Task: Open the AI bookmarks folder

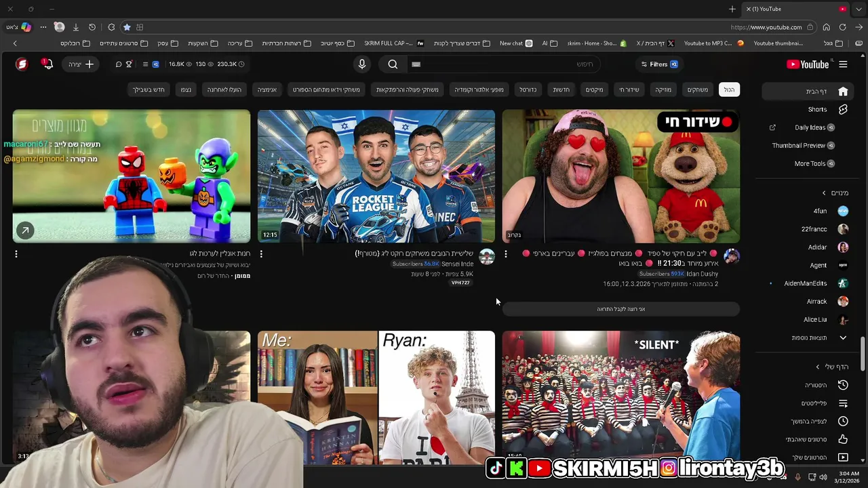Action: click(x=549, y=43)
